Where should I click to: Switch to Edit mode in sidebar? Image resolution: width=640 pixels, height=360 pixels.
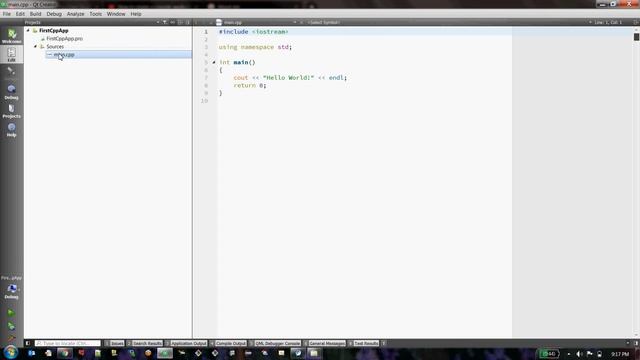[11, 54]
